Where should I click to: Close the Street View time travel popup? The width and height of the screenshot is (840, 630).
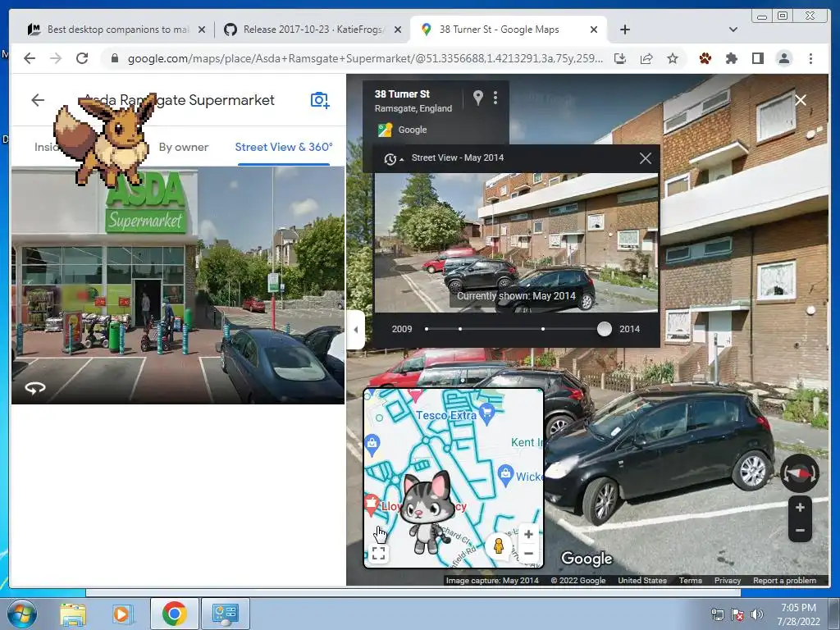point(646,158)
